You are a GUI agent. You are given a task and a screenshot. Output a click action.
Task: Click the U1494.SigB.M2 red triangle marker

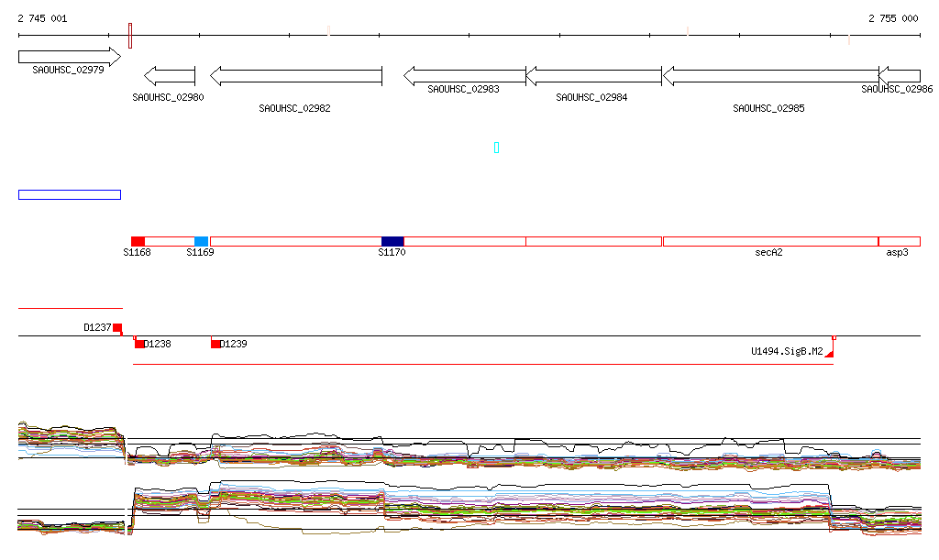pyautogui.click(x=830, y=354)
